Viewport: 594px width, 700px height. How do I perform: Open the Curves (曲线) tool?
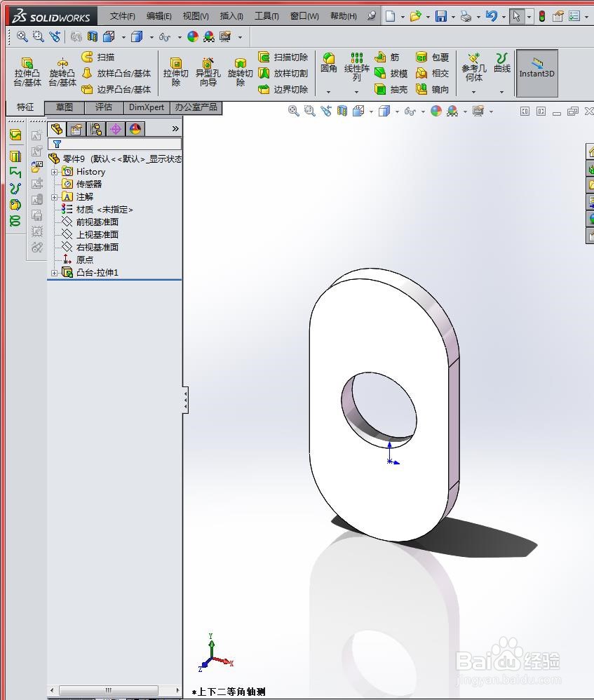coord(501,62)
